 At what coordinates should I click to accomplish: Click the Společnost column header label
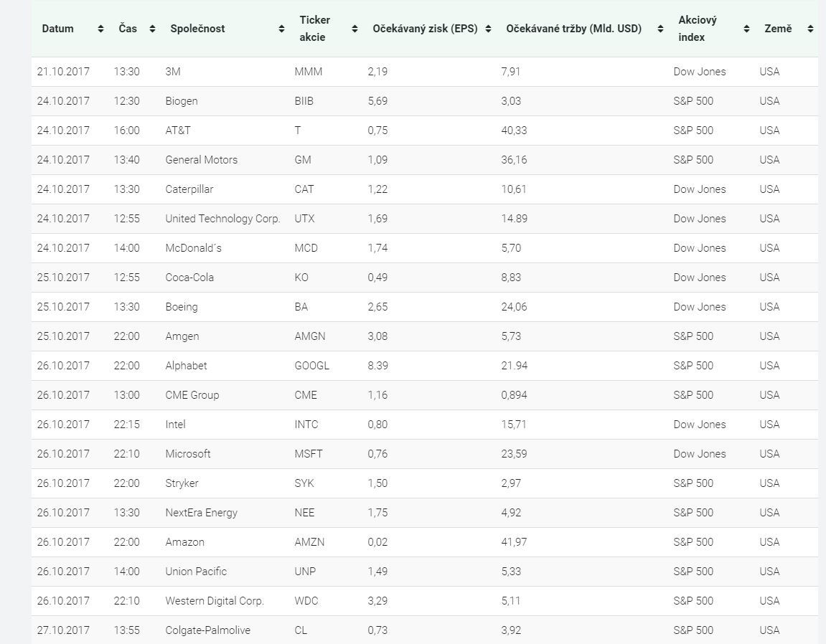197,29
